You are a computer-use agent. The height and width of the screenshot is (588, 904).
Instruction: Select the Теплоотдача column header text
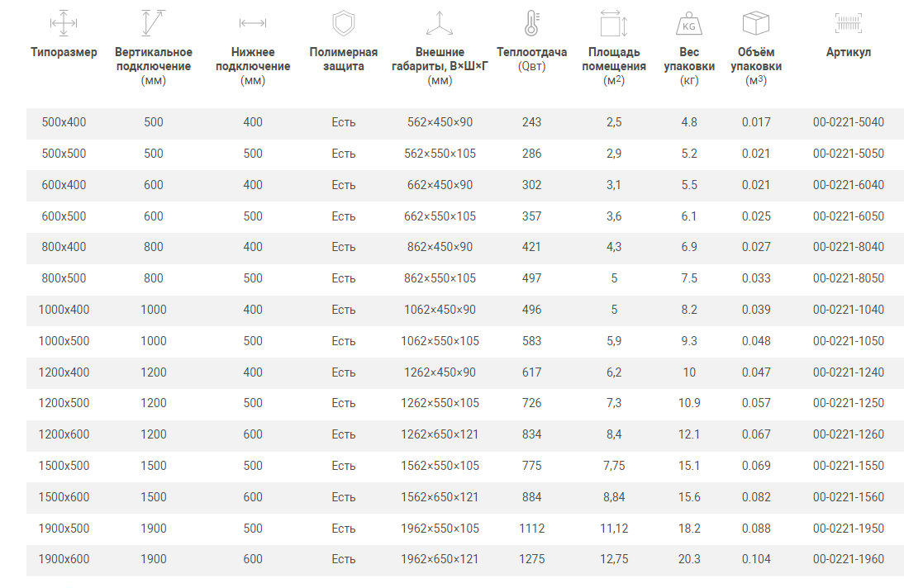[x=531, y=52]
